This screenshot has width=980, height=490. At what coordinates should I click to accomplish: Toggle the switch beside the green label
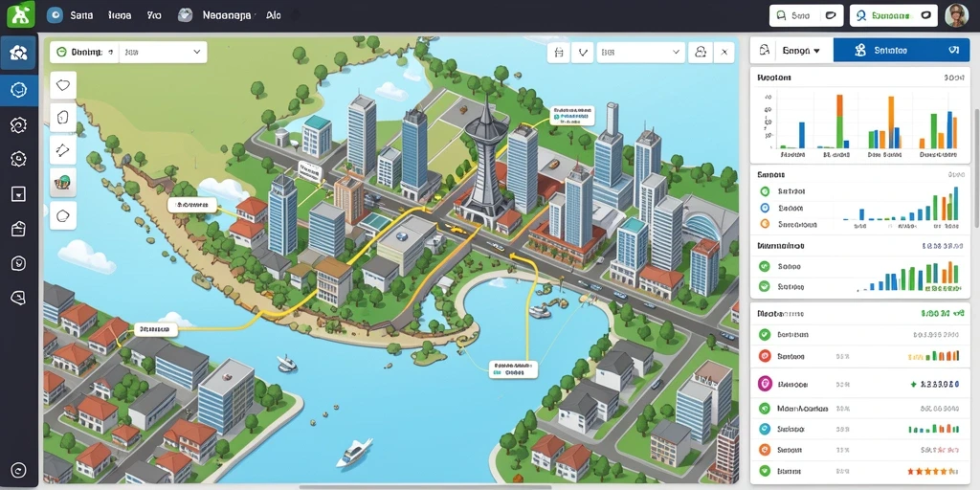925,15
